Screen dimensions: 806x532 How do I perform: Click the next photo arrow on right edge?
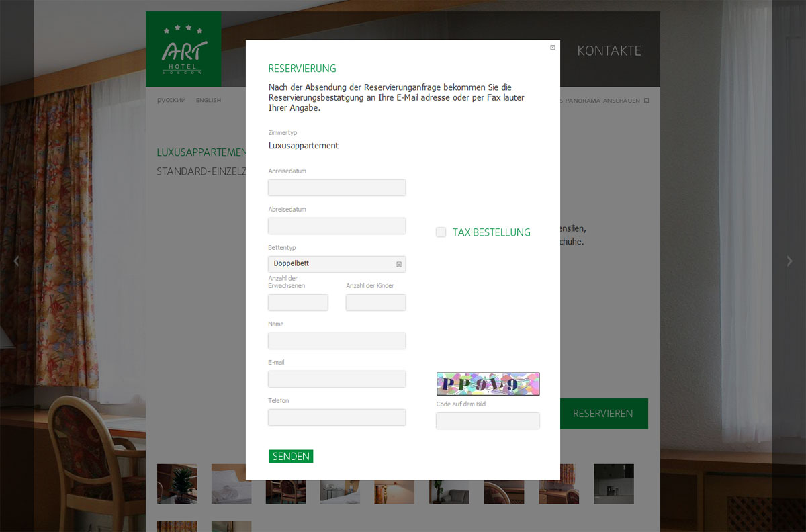[x=789, y=261]
